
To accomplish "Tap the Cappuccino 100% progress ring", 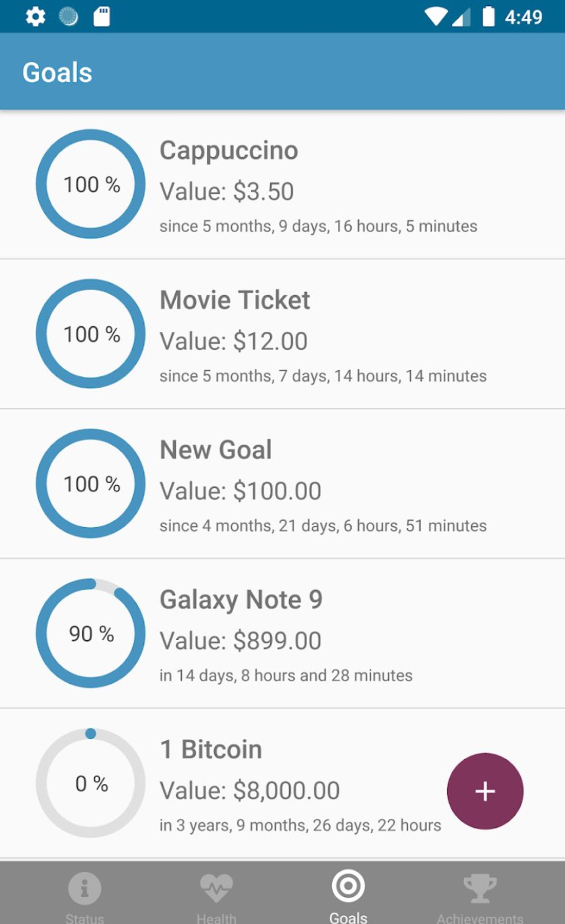I will pos(90,184).
